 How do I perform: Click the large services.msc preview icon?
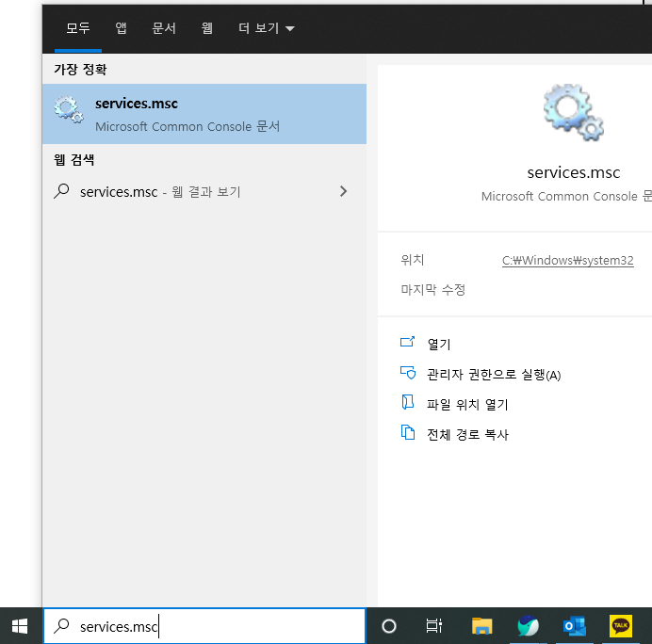click(x=574, y=112)
